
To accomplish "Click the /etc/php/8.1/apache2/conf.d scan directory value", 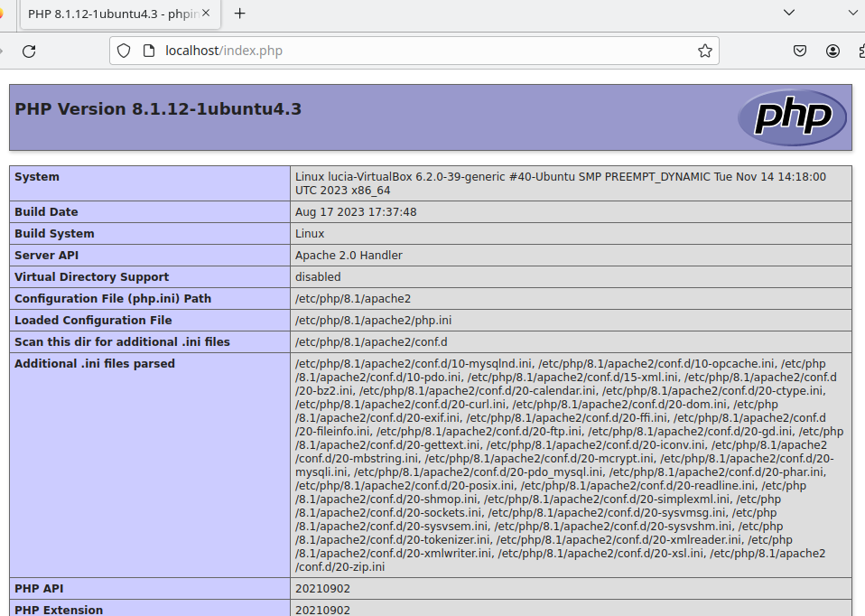I will 371,342.
